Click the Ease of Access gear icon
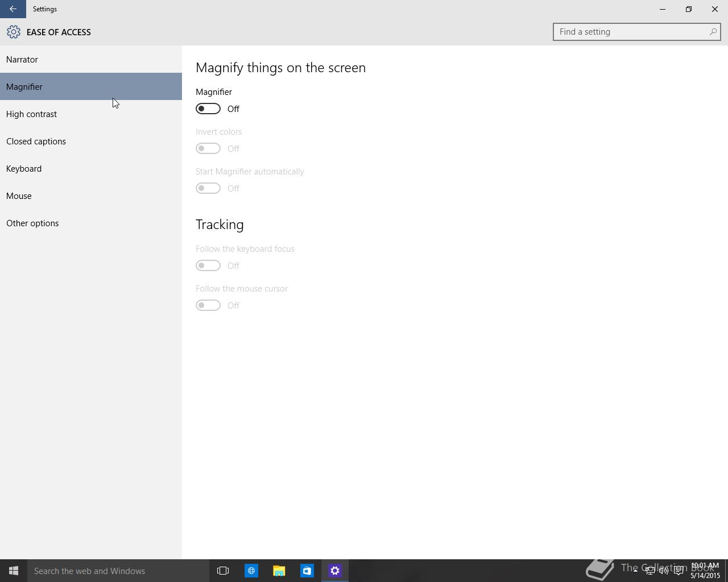The width and height of the screenshot is (728, 582). [x=14, y=32]
